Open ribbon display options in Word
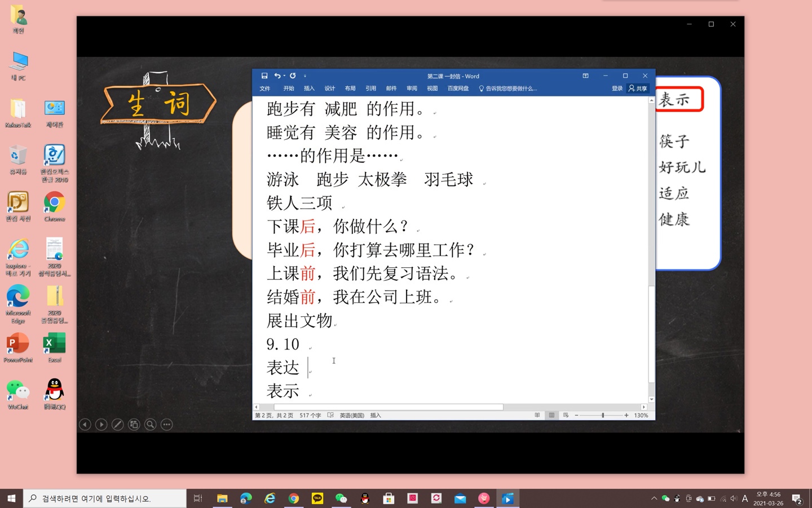The width and height of the screenshot is (812, 508). (585, 76)
